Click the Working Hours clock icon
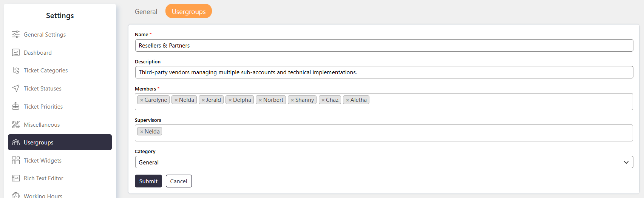This screenshot has width=644, height=198. coord(16,195)
